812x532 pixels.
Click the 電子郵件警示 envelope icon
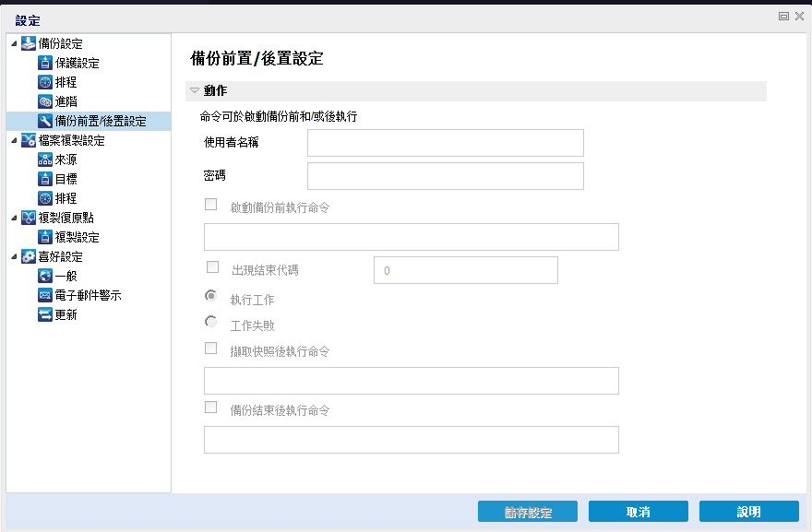pos(44,296)
